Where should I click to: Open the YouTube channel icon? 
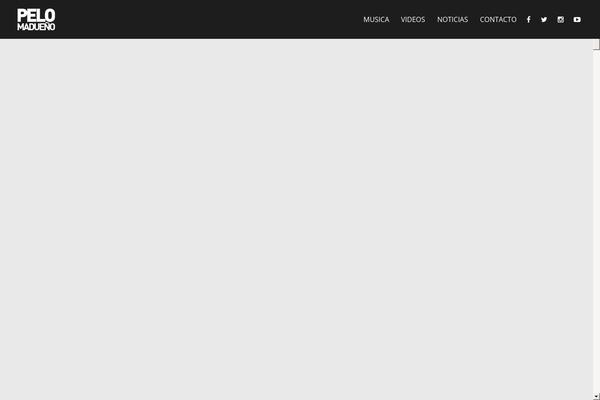click(x=577, y=20)
